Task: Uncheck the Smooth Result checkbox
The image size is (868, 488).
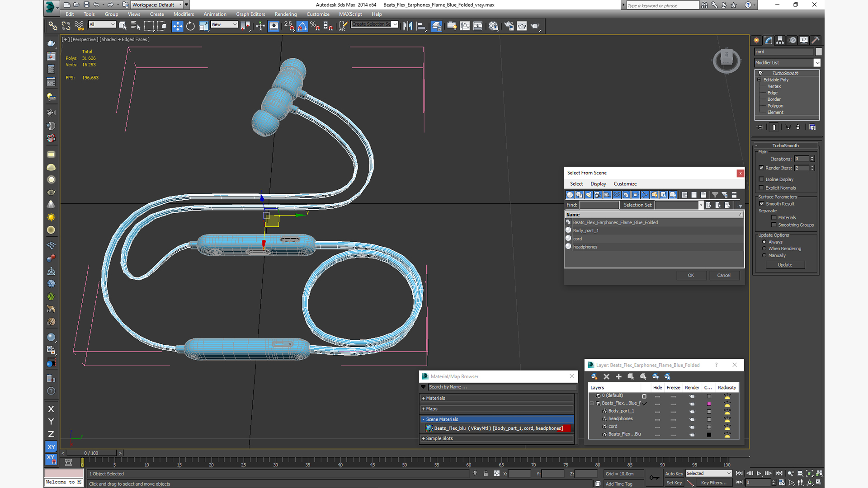Action: coord(762,204)
